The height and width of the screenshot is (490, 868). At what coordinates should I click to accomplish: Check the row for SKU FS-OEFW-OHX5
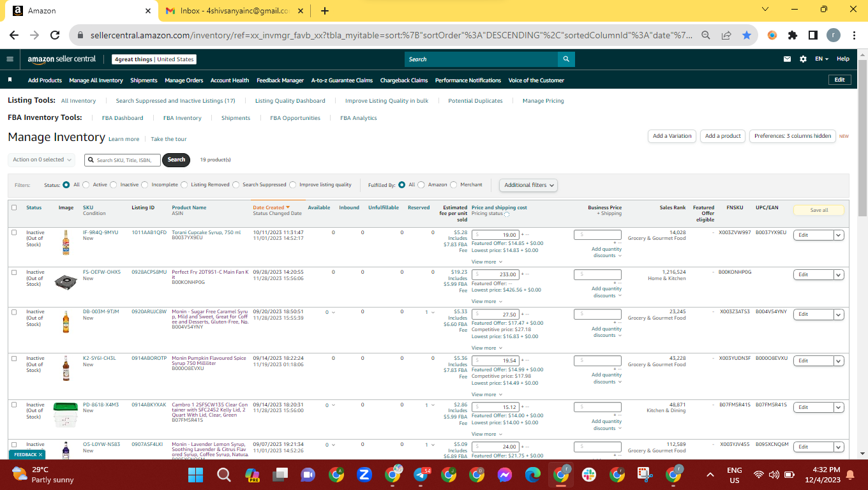point(14,272)
